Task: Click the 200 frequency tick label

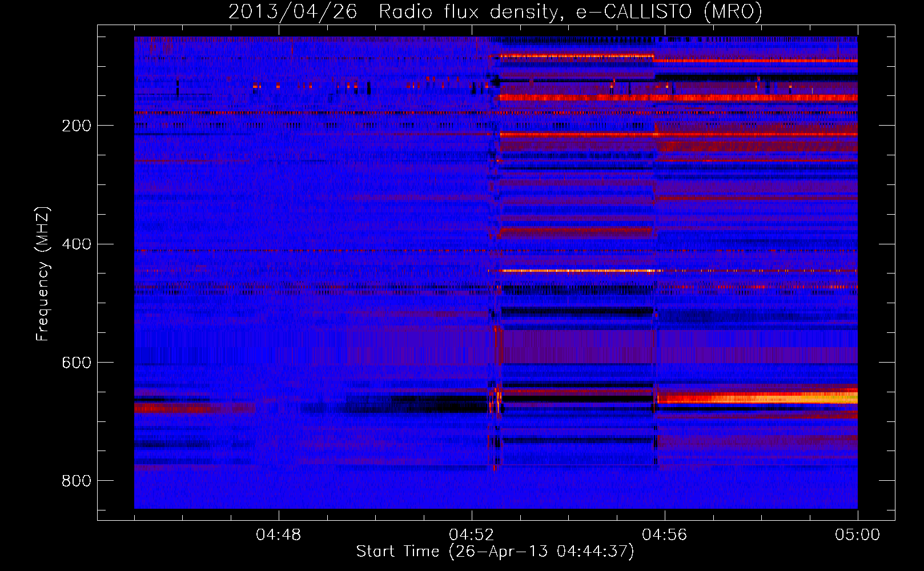Action: [77, 126]
